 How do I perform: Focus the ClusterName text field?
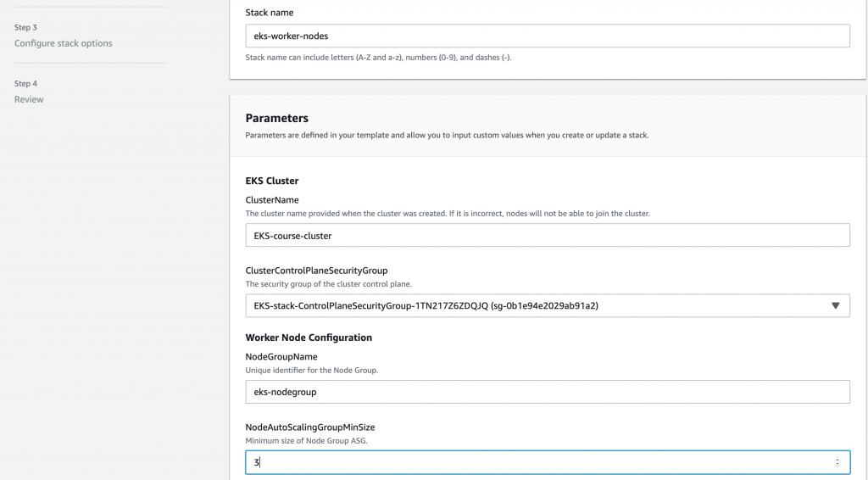(x=547, y=235)
